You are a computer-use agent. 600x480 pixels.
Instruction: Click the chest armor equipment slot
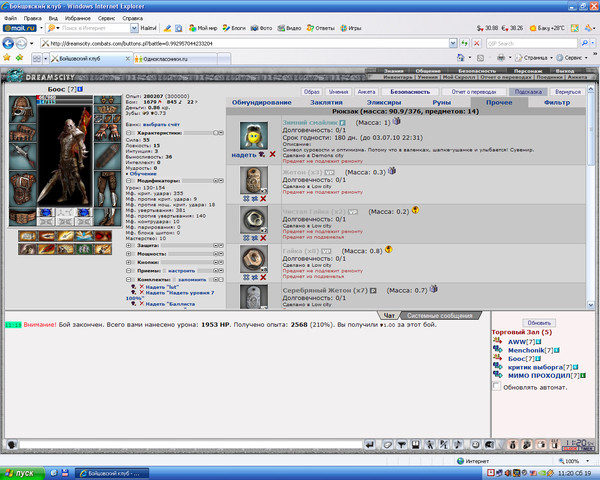point(23,189)
